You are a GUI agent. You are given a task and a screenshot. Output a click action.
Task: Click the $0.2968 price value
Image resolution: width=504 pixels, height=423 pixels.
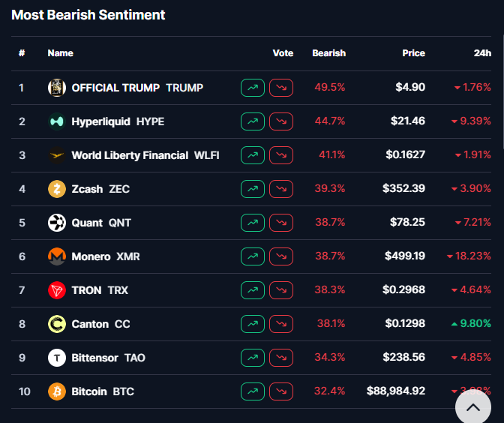click(x=403, y=289)
